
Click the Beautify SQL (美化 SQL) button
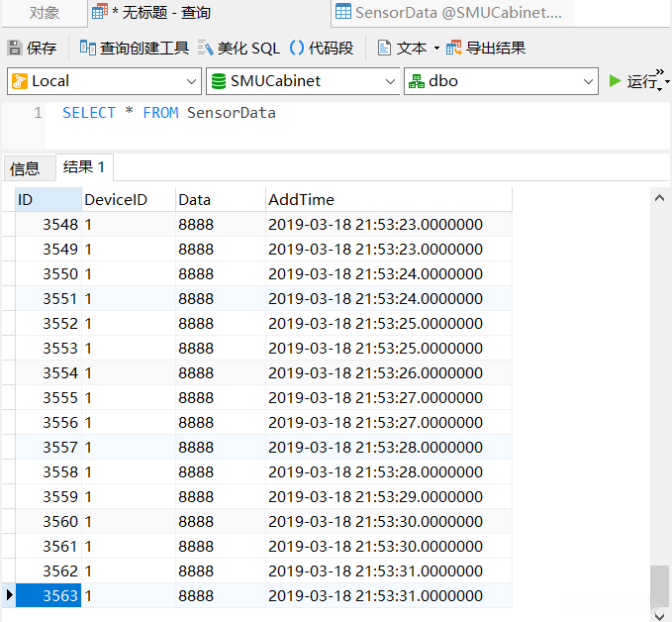[239, 48]
